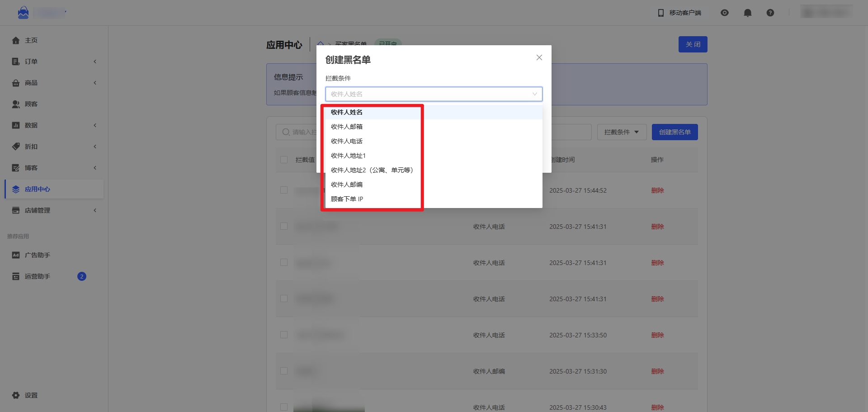Delete the entry created 2025-03-27 15:31:30
Image resolution: width=868 pixels, height=412 pixels.
click(657, 371)
